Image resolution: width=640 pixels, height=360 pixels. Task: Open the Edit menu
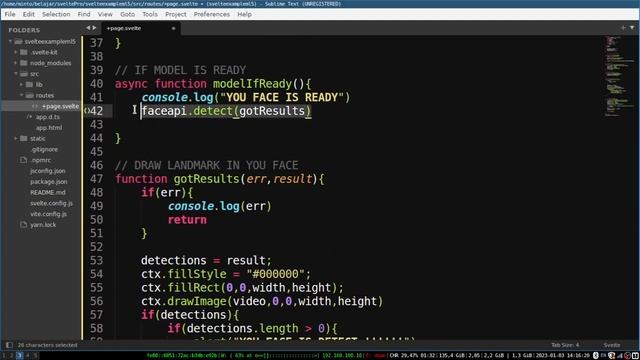[29, 14]
